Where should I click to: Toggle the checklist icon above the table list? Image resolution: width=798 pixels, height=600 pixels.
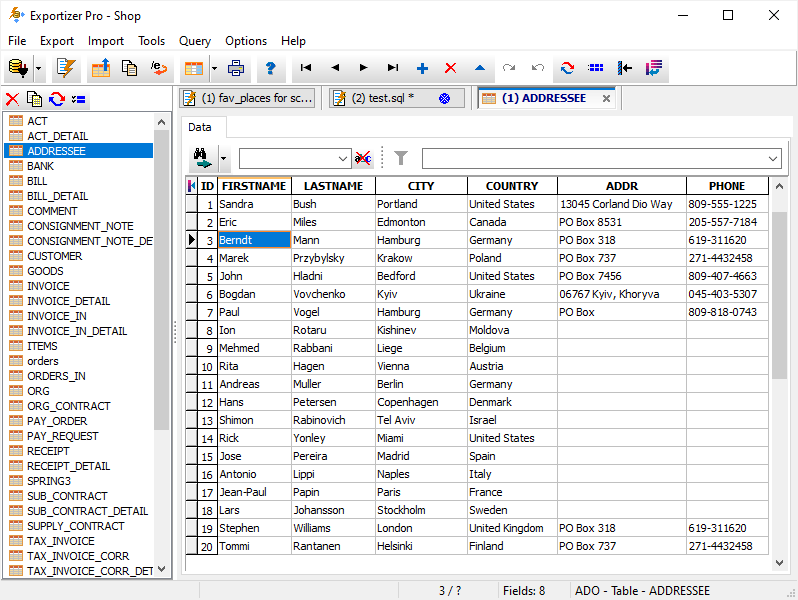[x=79, y=99]
